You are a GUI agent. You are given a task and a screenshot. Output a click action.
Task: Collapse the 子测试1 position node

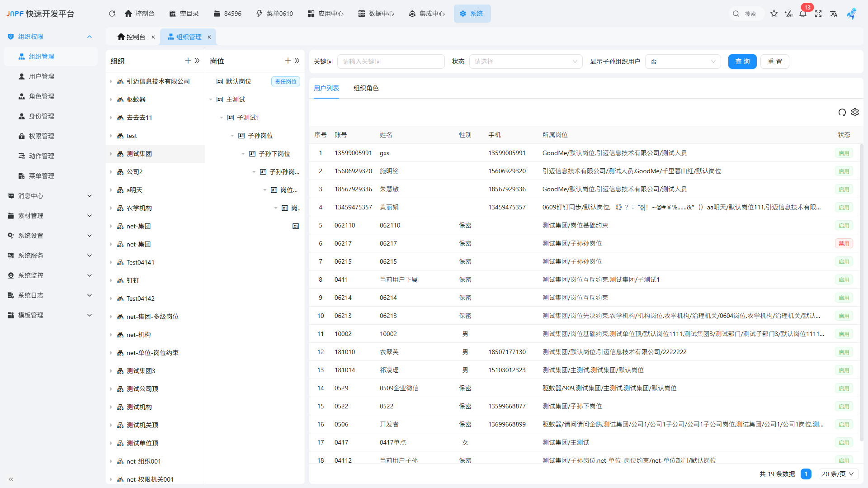[222, 118]
